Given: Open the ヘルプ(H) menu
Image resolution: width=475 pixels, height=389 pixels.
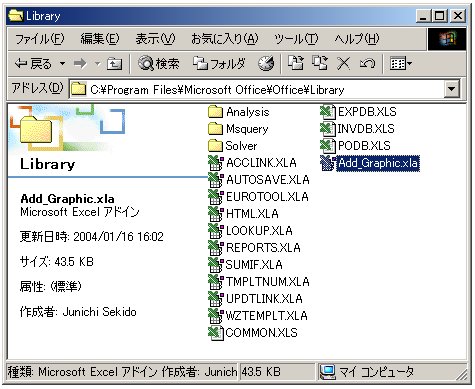Looking at the screenshot, I should coord(357,39).
